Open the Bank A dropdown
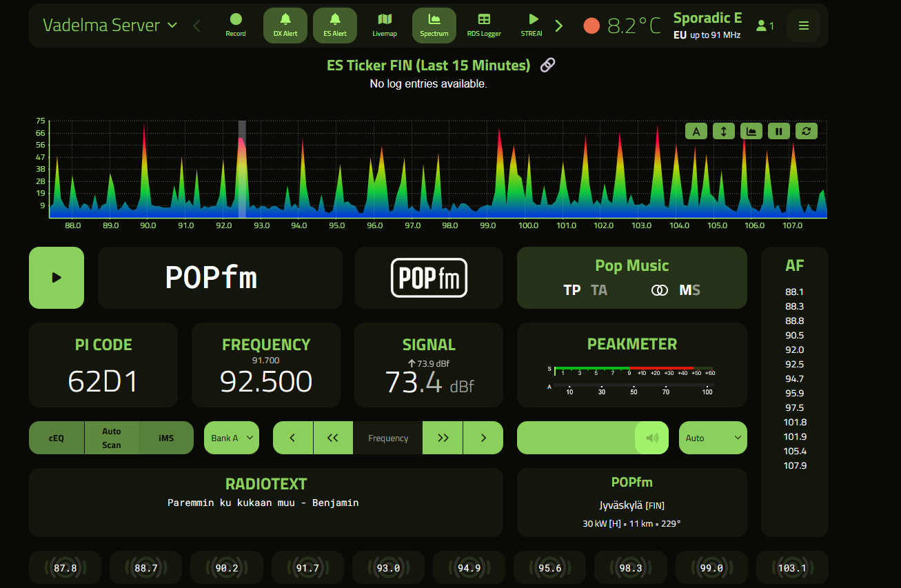Image resolution: width=901 pixels, height=588 pixels. [232, 438]
